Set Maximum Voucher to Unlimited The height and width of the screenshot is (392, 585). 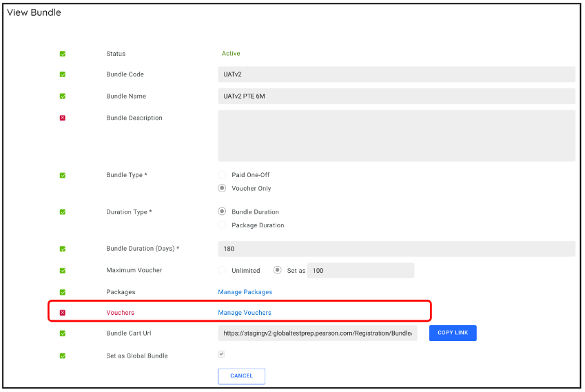coord(222,271)
